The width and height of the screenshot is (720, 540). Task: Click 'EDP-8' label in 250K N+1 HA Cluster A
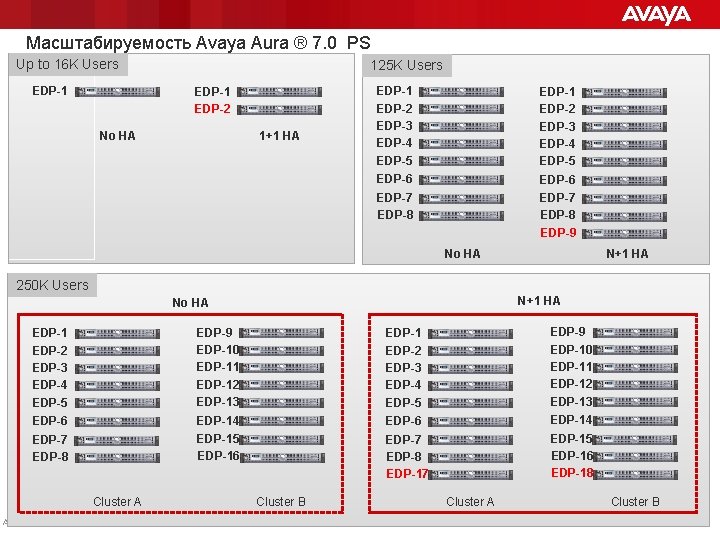(404, 457)
